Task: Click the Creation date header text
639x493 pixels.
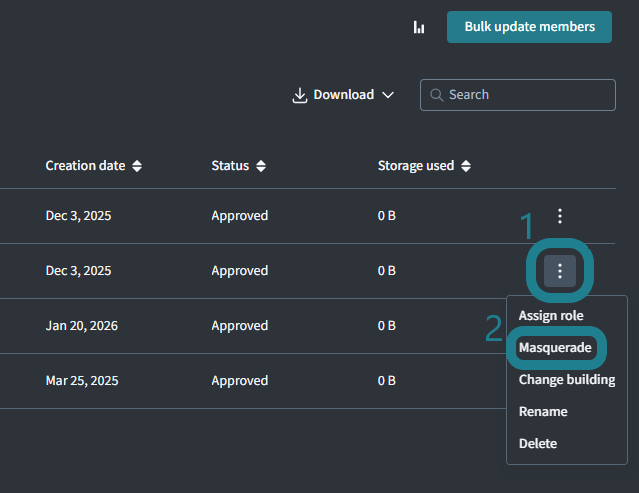Action: tap(85, 166)
